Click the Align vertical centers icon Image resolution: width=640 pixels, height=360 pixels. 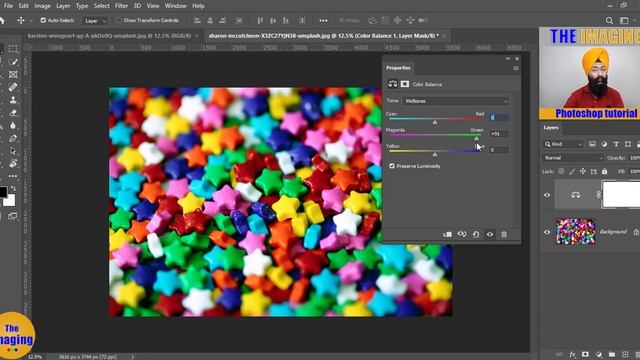point(273,20)
